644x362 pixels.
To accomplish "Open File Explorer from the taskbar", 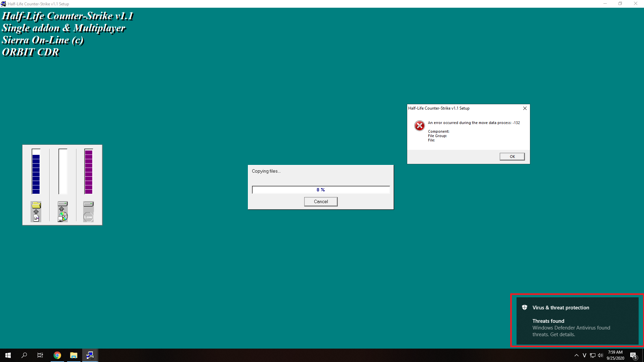I will point(73,355).
